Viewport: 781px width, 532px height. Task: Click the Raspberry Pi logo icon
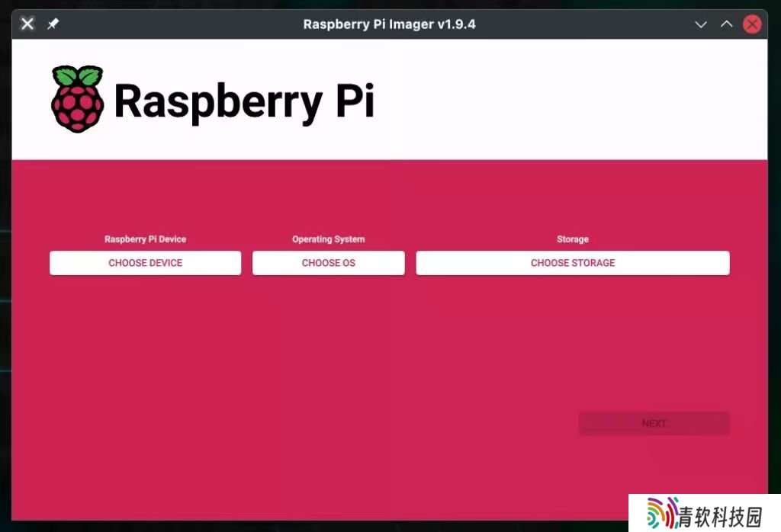(x=78, y=99)
